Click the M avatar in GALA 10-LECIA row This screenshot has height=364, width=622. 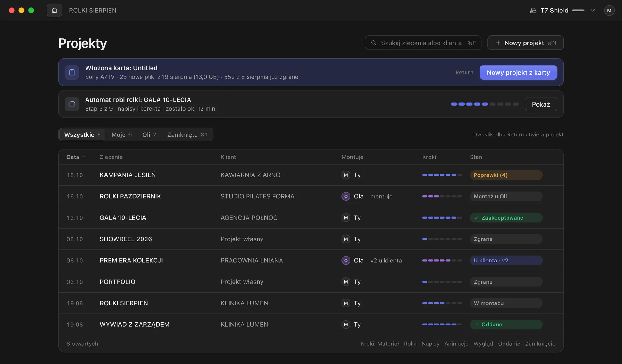tap(346, 218)
